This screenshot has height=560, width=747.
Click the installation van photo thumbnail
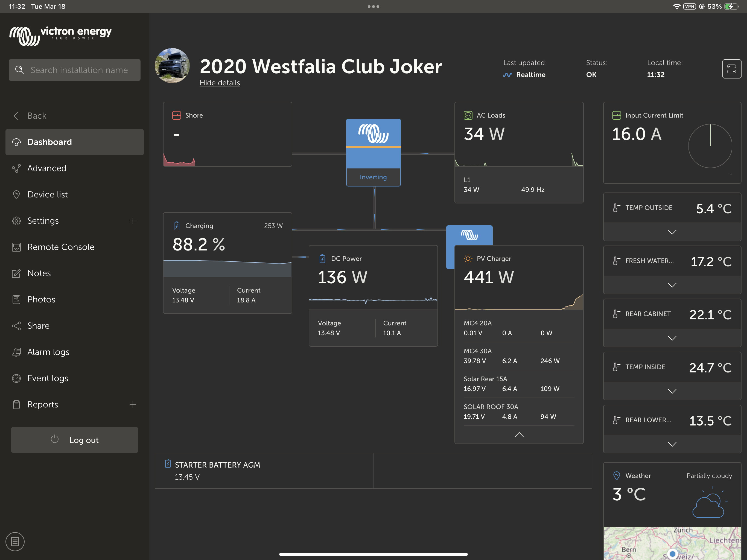(x=172, y=66)
